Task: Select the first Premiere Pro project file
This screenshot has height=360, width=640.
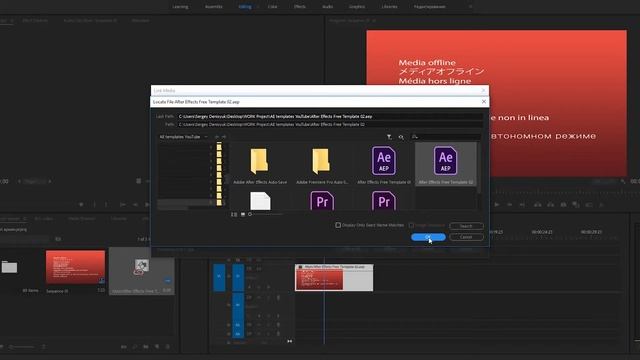Action: coord(322,200)
